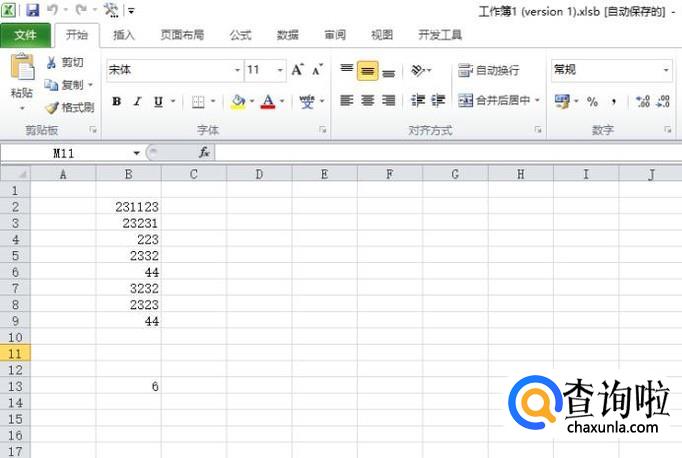
Task: Click the Name Box showing M11
Action: tap(64, 153)
